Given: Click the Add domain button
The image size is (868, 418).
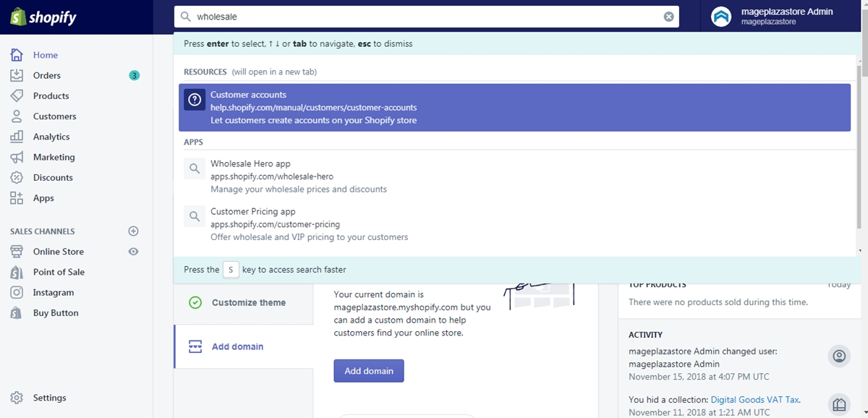Looking at the screenshot, I should [x=369, y=371].
